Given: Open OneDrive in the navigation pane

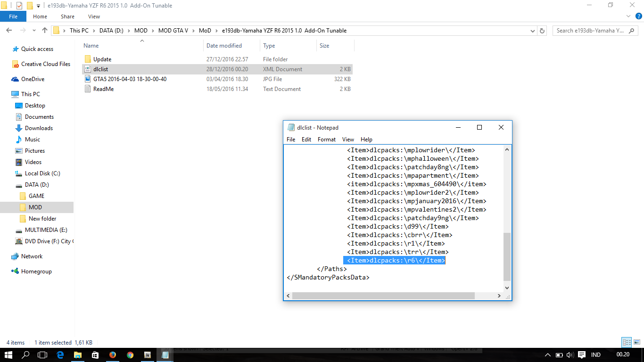Looking at the screenshot, I should 33,79.
